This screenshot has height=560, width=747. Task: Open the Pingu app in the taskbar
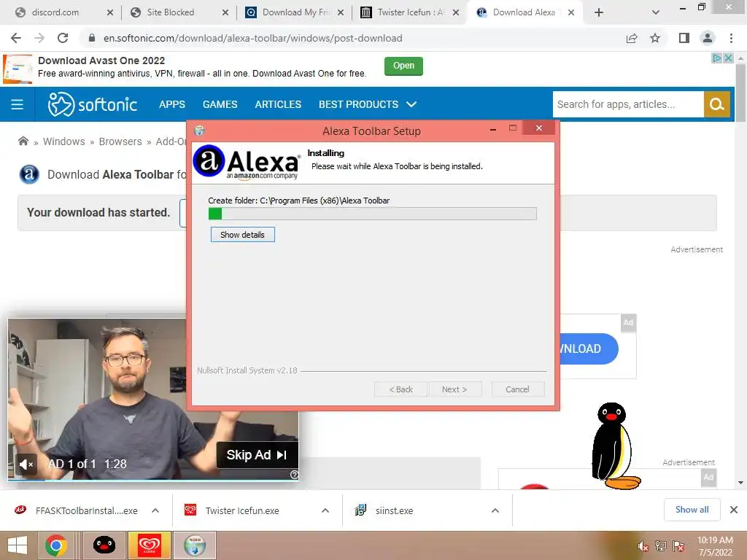point(104,545)
